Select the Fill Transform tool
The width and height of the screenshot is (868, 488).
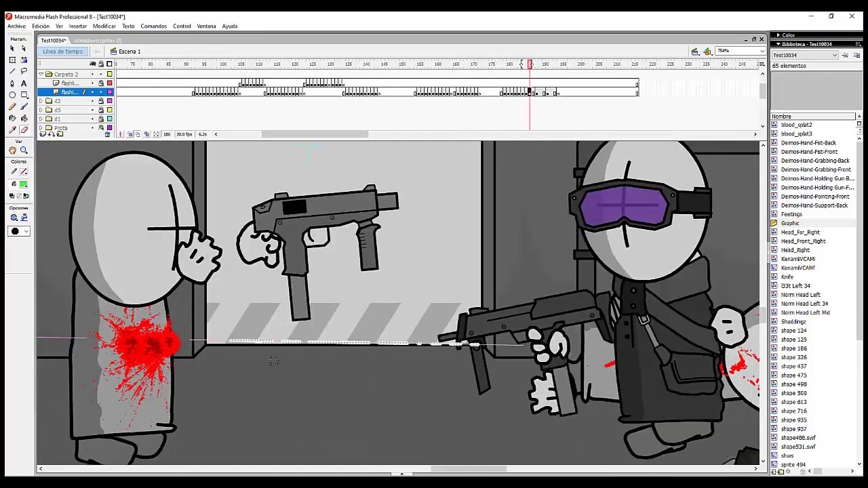[24, 60]
